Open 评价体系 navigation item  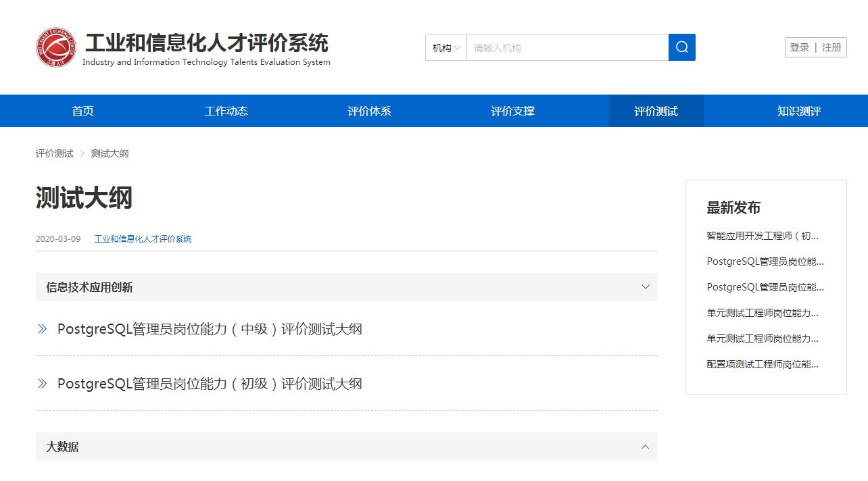coord(370,111)
